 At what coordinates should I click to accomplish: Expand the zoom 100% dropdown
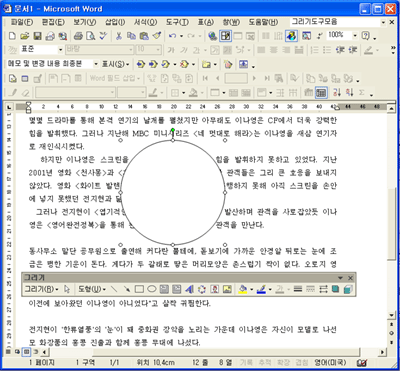click(355, 36)
